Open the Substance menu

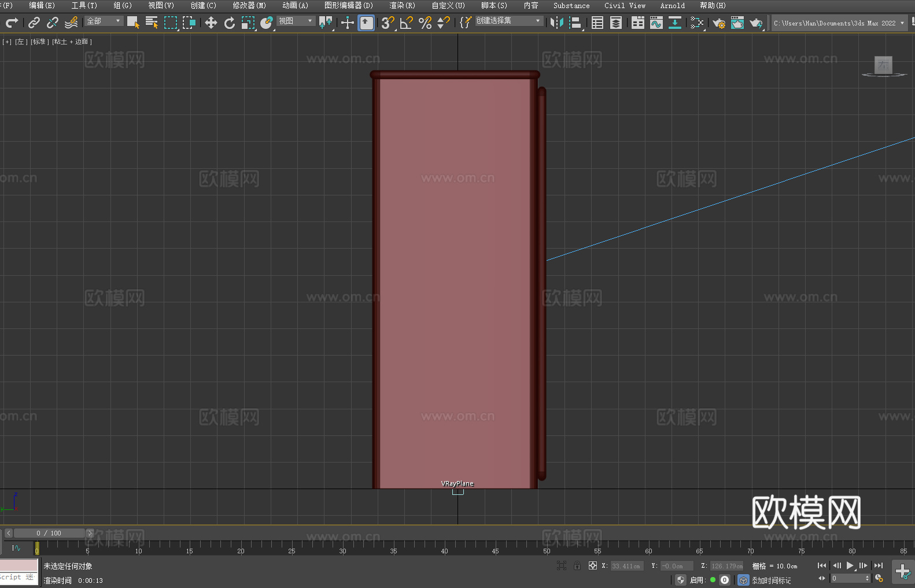pyautogui.click(x=571, y=5)
